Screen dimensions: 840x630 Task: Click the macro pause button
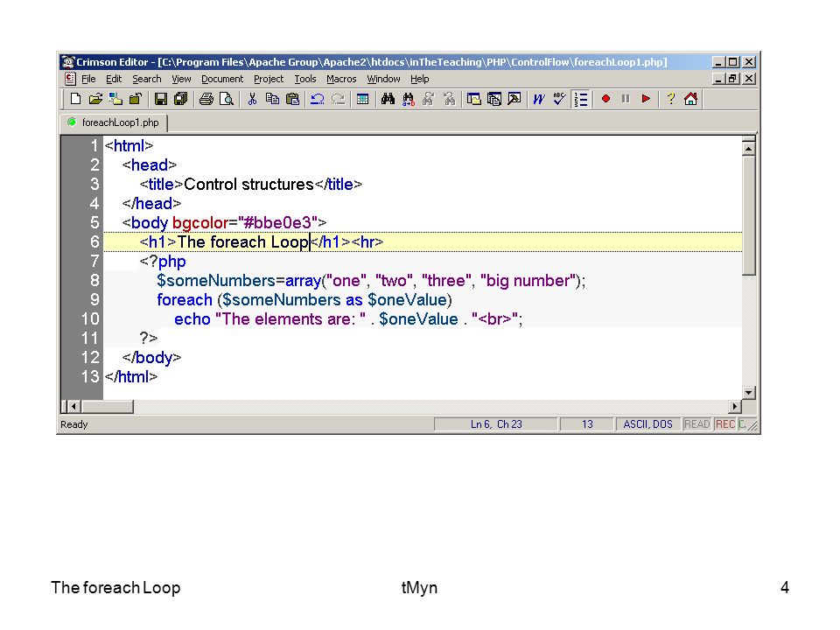pyautogui.click(x=626, y=99)
